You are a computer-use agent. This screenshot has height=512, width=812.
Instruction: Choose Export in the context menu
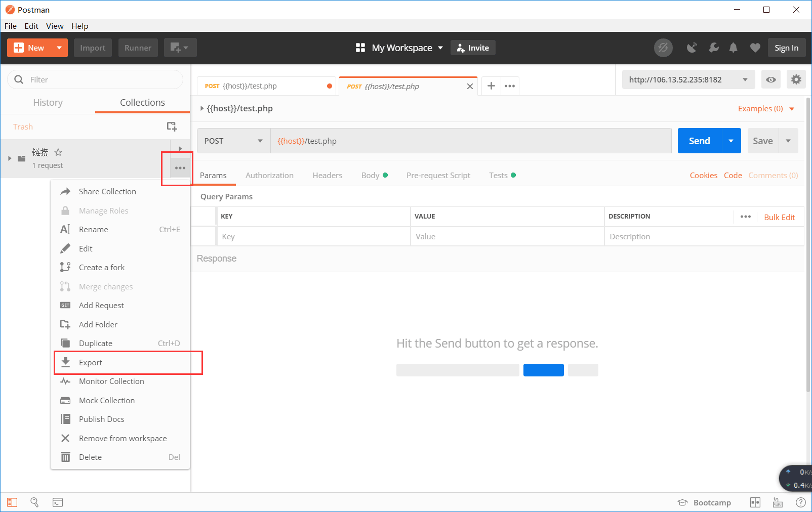120,362
